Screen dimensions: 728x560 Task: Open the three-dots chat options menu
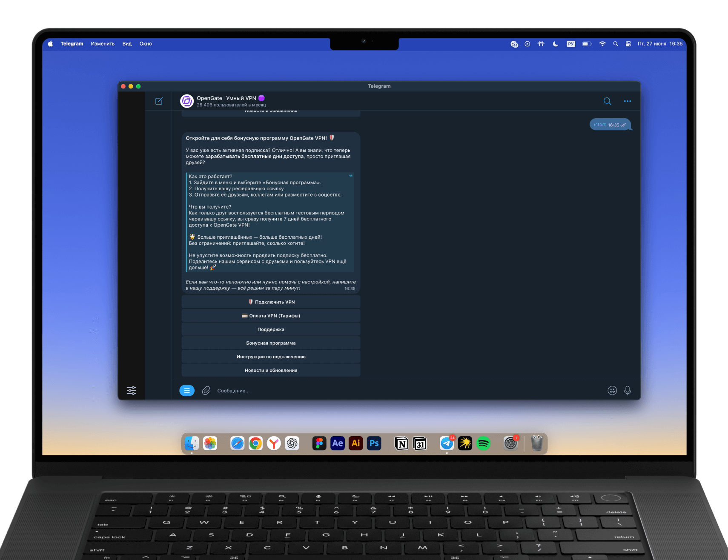tap(628, 101)
